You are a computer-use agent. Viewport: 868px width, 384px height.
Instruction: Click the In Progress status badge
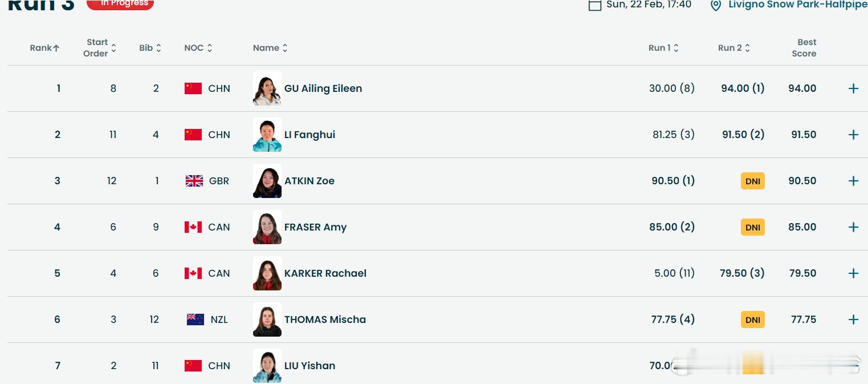[x=120, y=3]
